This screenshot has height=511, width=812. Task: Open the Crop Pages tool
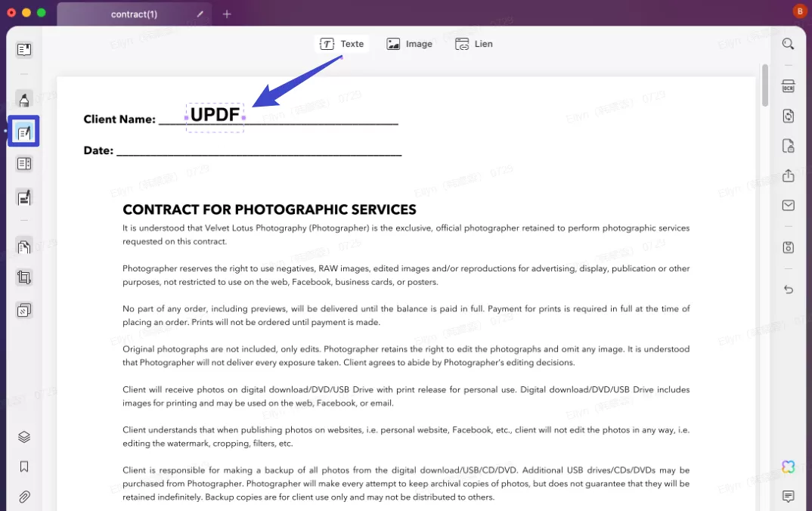[24, 277]
